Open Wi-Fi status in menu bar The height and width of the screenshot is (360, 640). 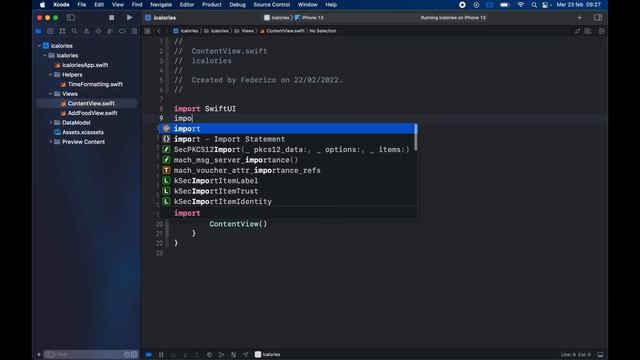(520, 5)
